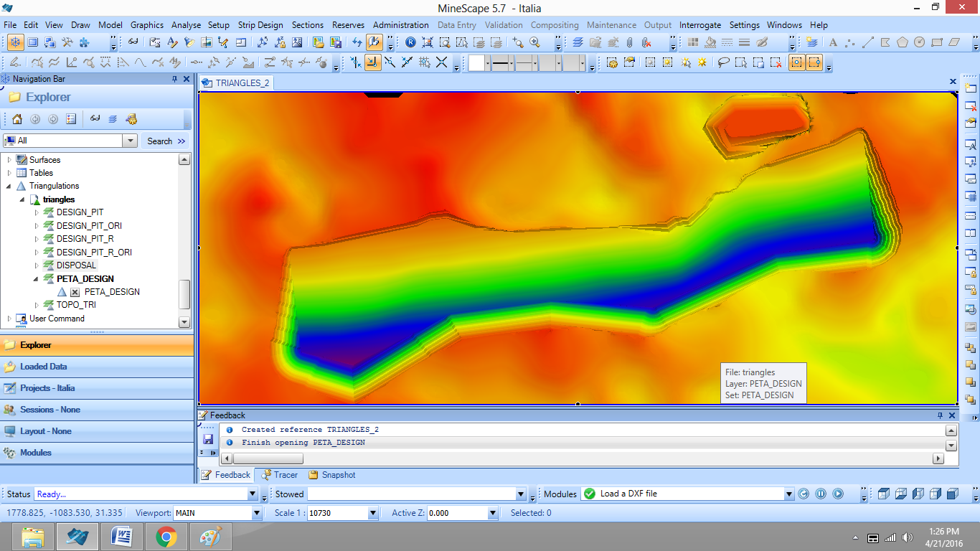The height and width of the screenshot is (551, 980).
Task: Click the save icon in Feedback panel
Action: [x=208, y=439]
